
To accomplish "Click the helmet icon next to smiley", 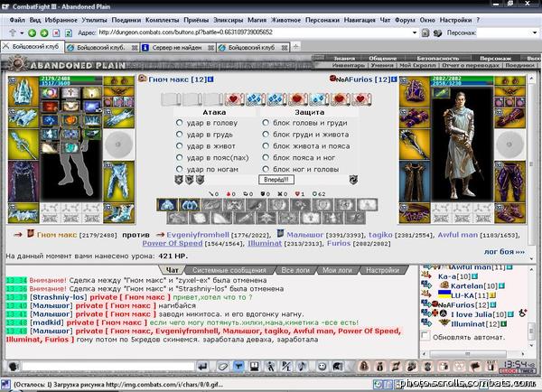I will [x=338, y=366].
